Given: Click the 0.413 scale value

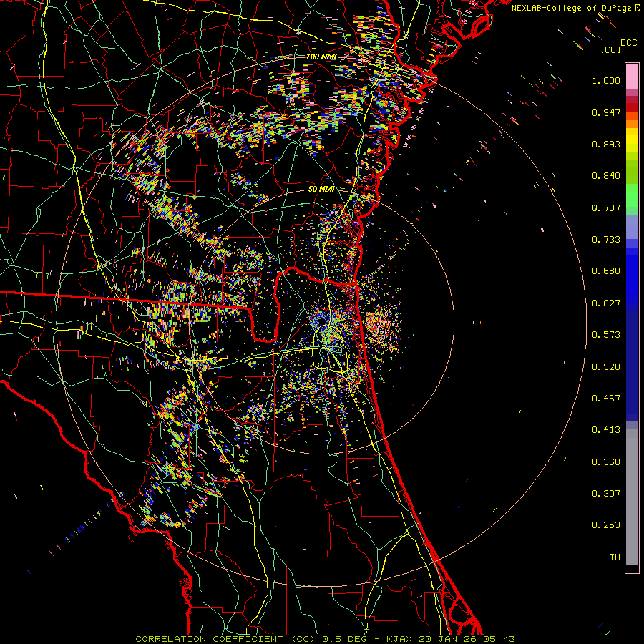Looking at the screenshot, I should pos(605,430).
